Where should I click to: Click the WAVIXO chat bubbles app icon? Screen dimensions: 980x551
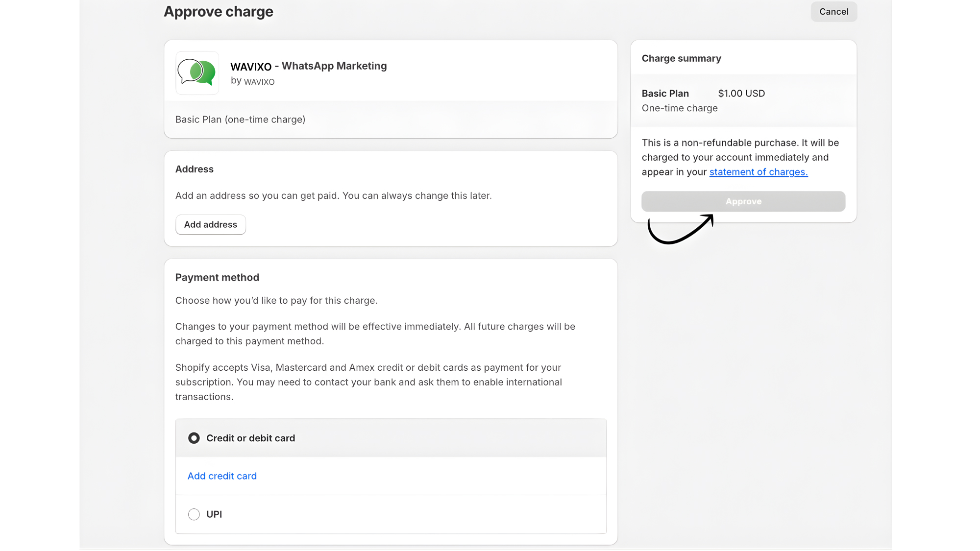tap(197, 72)
